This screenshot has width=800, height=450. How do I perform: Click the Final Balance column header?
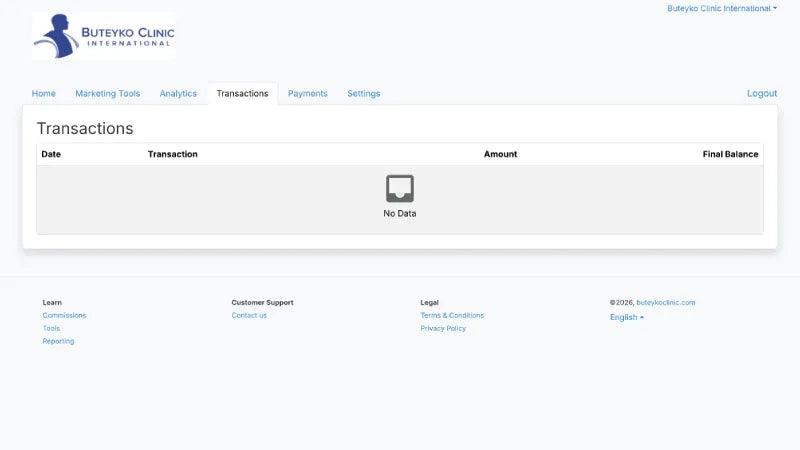coord(730,154)
